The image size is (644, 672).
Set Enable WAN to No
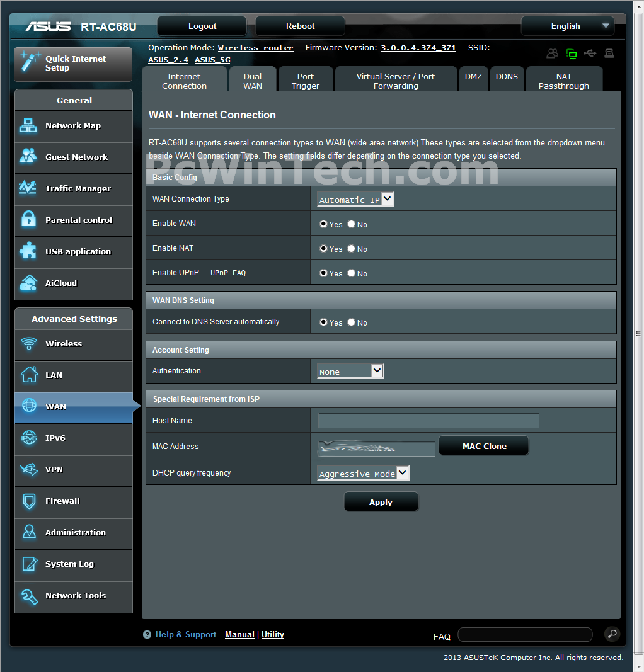coord(351,224)
